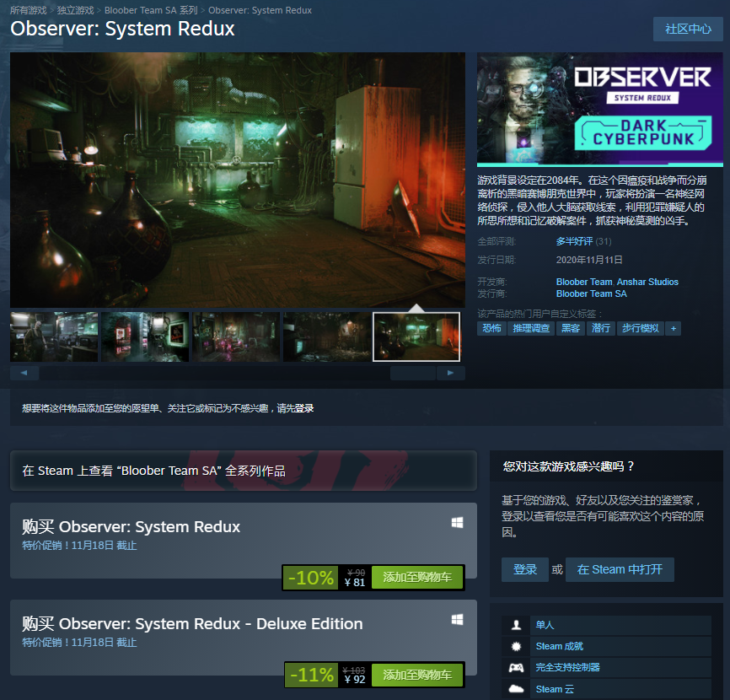Click release date 2020年11月11日 text
The height and width of the screenshot is (700, 730).
pos(589,260)
